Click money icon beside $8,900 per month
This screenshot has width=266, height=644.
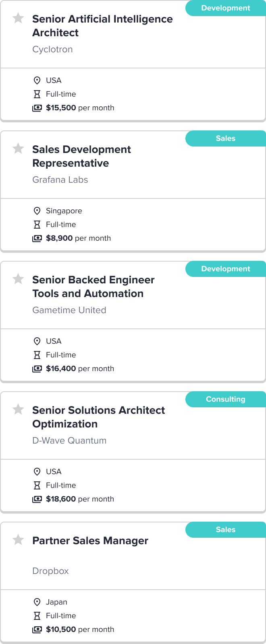tap(37, 238)
